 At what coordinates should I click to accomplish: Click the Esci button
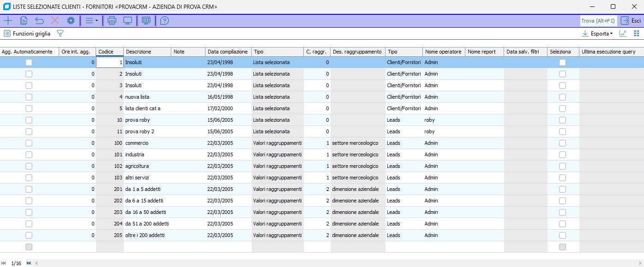coord(631,20)
